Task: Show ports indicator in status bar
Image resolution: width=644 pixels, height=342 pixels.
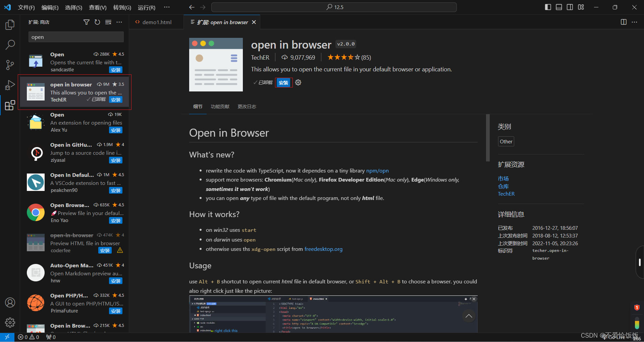Action: (51, 337)
